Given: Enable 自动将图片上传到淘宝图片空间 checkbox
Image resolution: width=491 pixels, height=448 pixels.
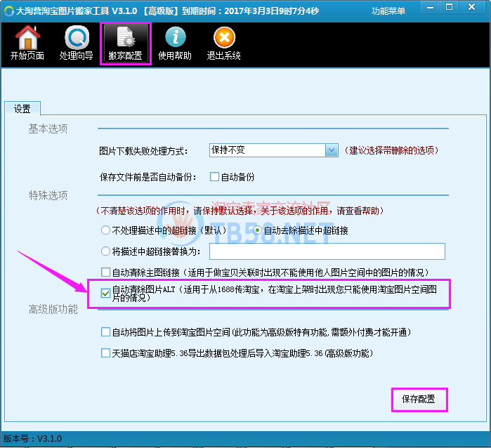Looking at the screenshot, I should tap(106, 332).
